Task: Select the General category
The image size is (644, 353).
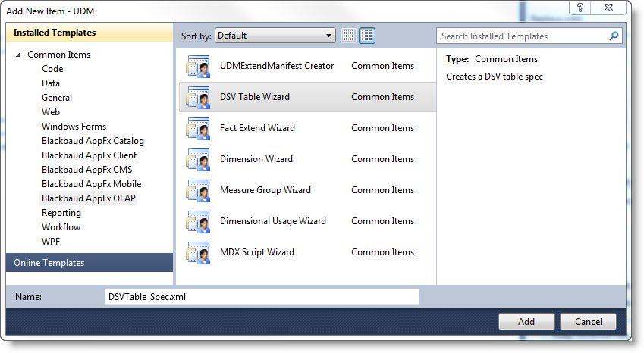Action: (x=57, y=98)
